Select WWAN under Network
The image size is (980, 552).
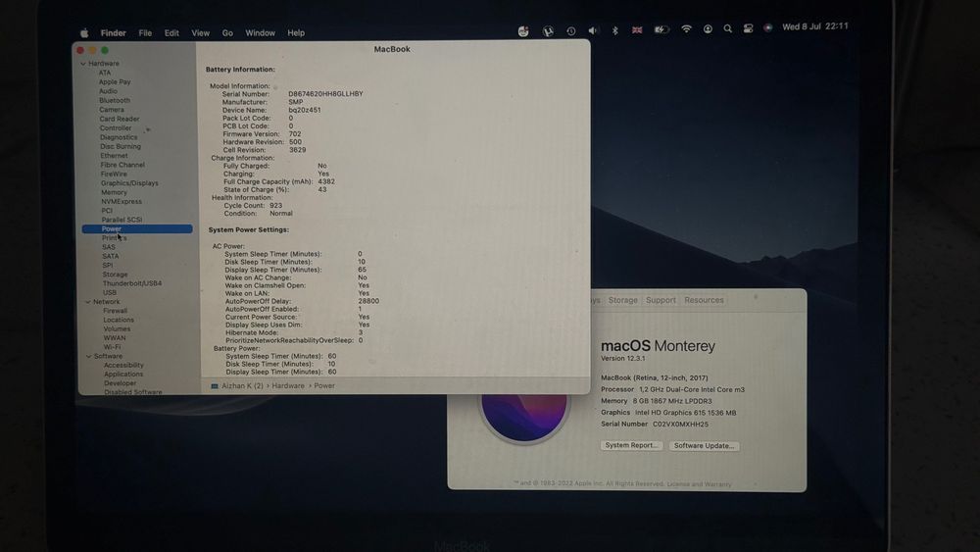tap(115, 338)
